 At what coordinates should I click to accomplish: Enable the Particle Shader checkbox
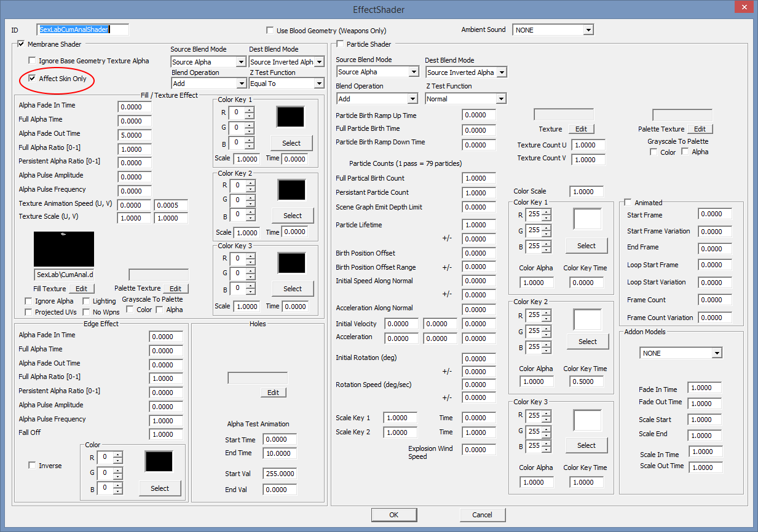pyautogui.click(x=340, y=44)
